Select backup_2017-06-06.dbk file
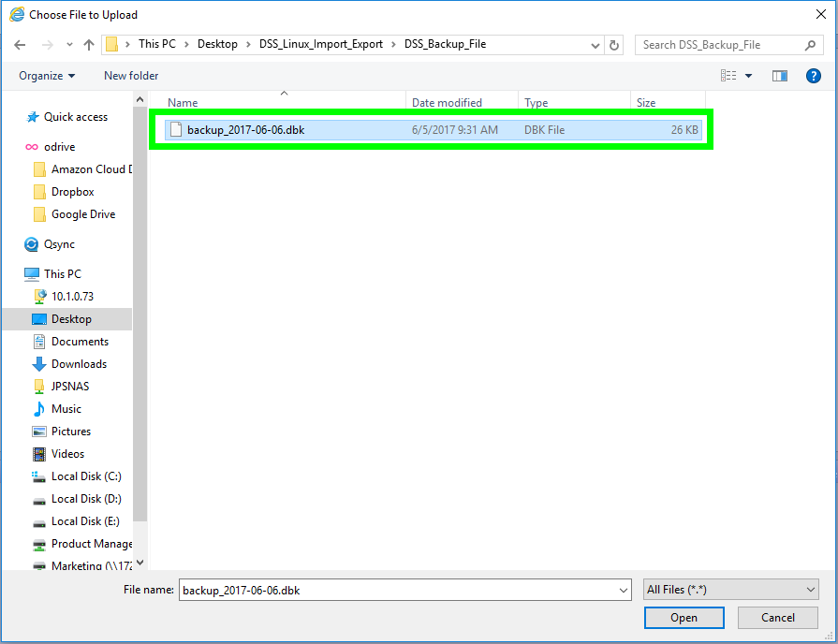 433,130
